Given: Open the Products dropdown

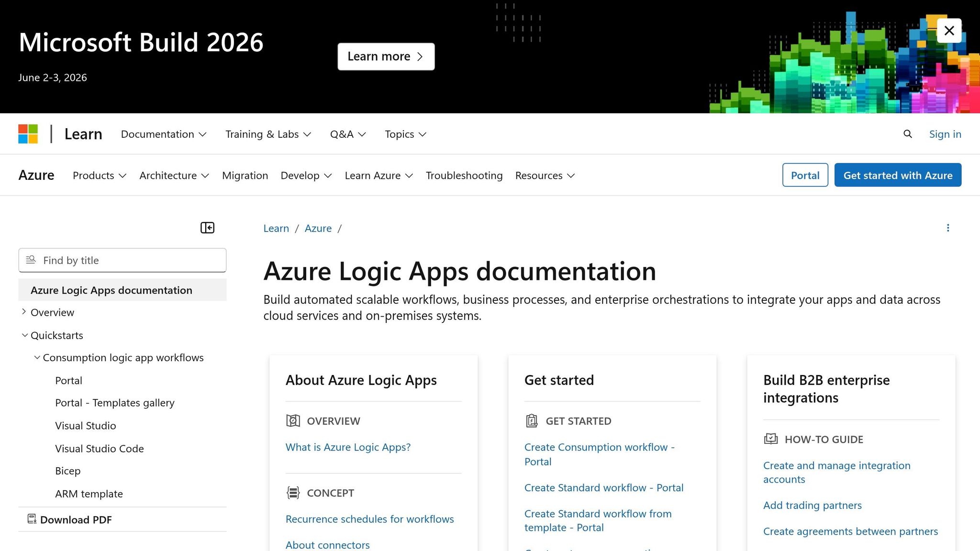Looking at the screenshot, I should coord(99,175).
